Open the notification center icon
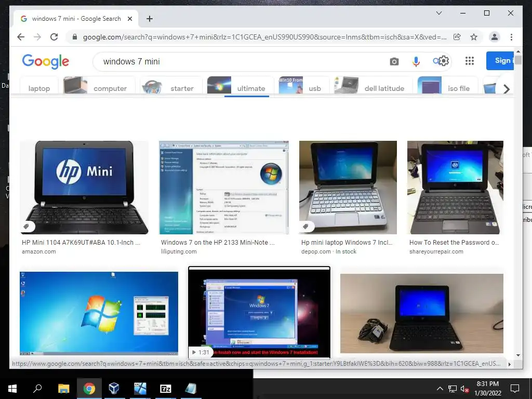532x399 pixels. 515,389
